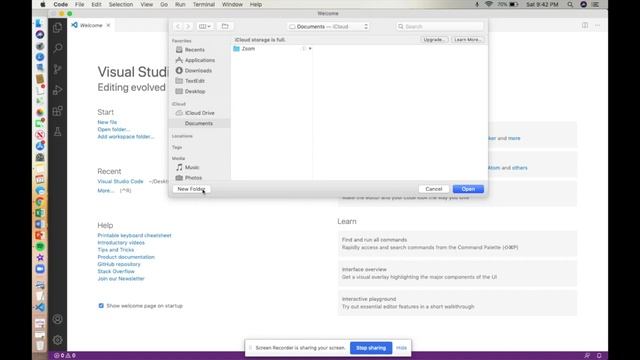Select Applications in the sidebar
Screen dimensions: 640x360
[200, 60]
